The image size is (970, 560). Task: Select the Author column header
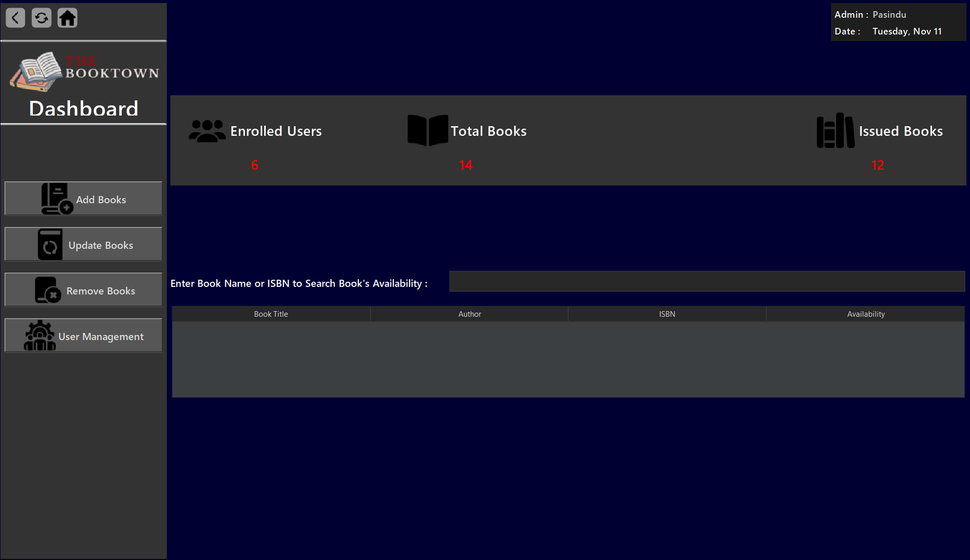[470, 314]
